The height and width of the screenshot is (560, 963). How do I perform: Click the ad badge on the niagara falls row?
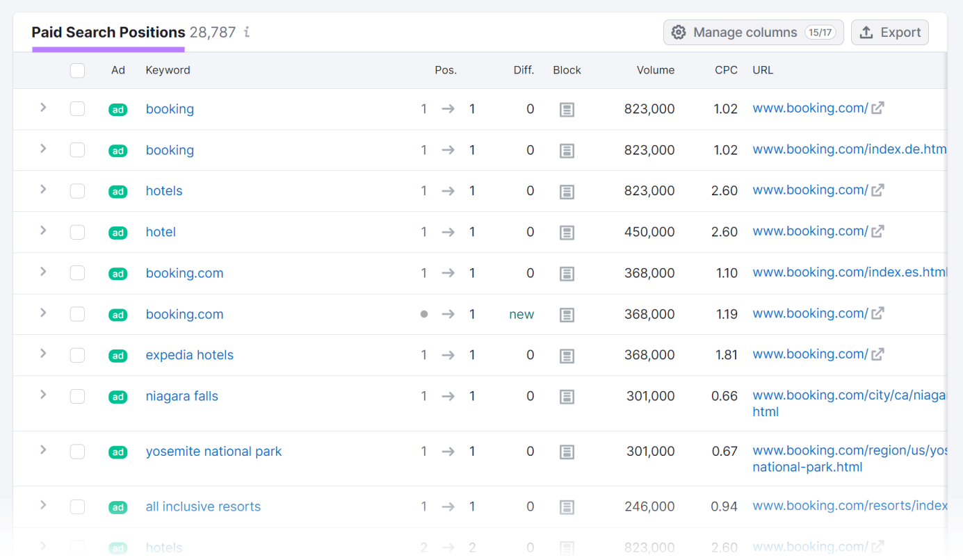tap(118, 396)
